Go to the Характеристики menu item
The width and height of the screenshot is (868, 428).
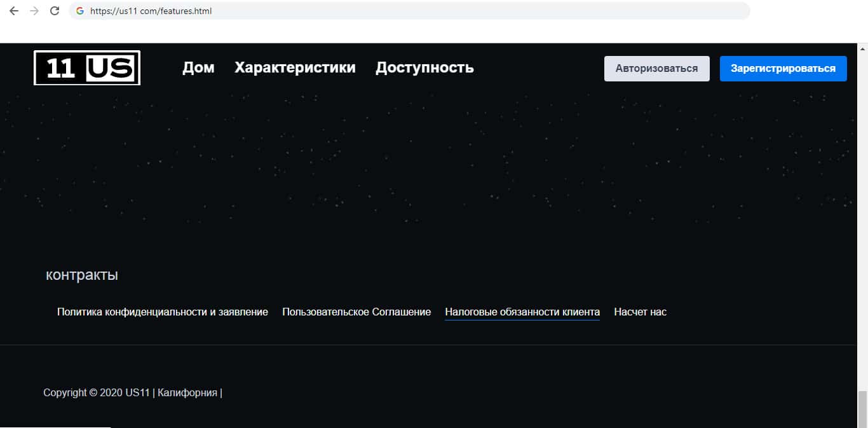[x=295, y=67]
